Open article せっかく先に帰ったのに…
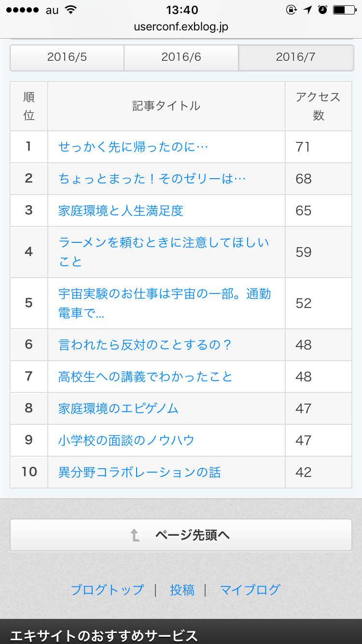 click(x=133, y=147)
